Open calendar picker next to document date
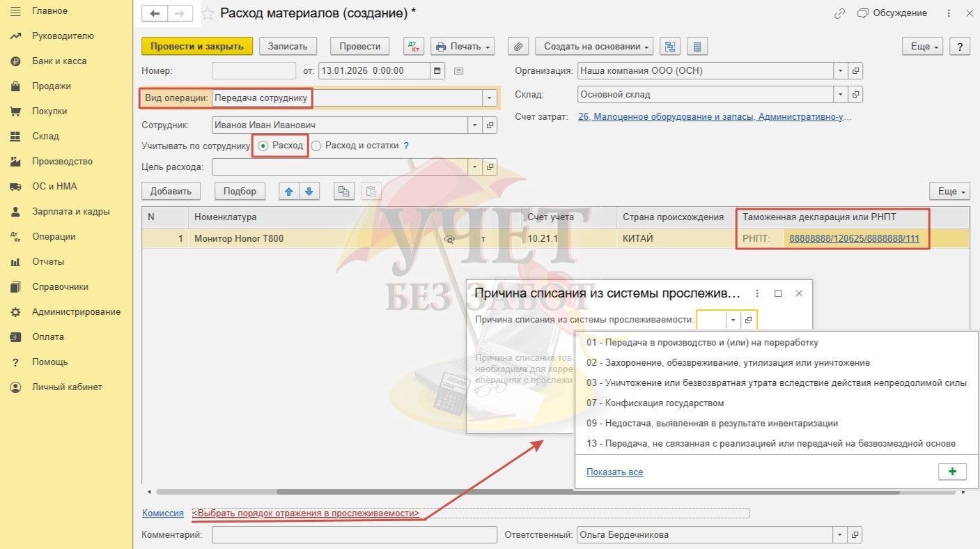 (437, 70)
